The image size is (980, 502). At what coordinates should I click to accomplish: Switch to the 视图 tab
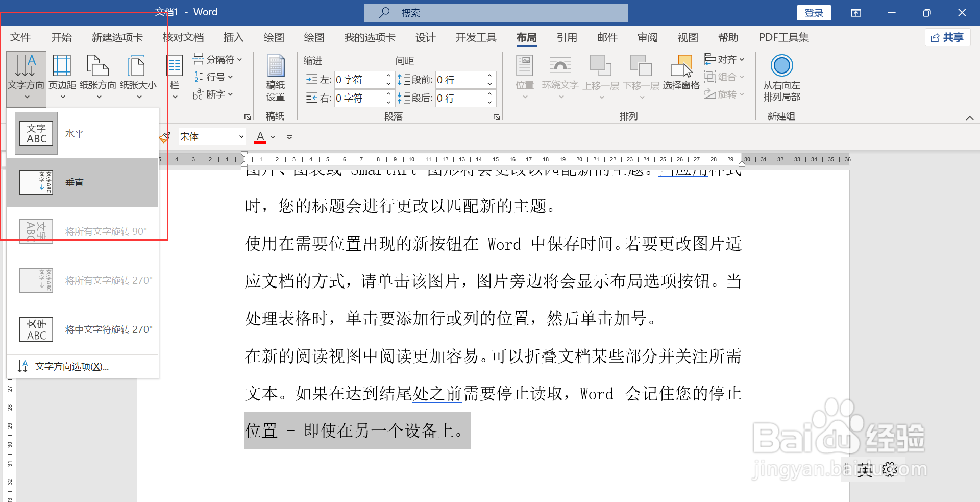click(x=688, y=37)
